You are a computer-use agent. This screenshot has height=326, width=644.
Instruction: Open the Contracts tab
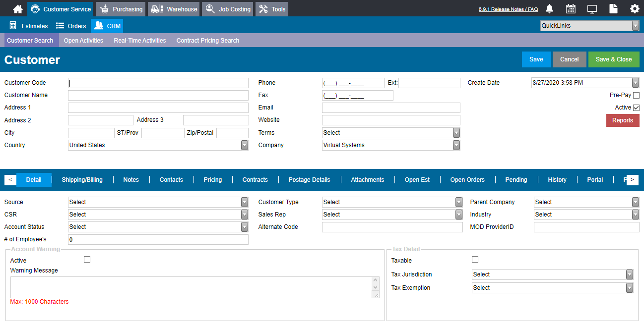(255, 180)
